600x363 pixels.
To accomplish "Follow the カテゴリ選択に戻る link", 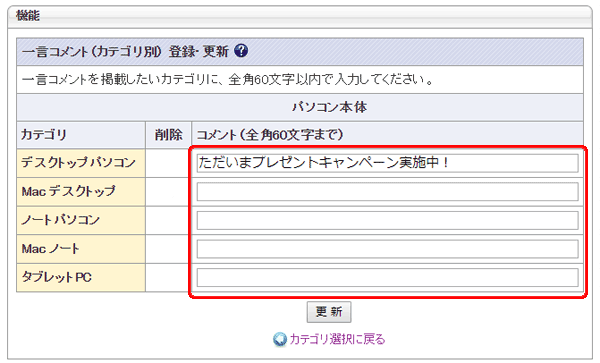I will click(337, 339).
